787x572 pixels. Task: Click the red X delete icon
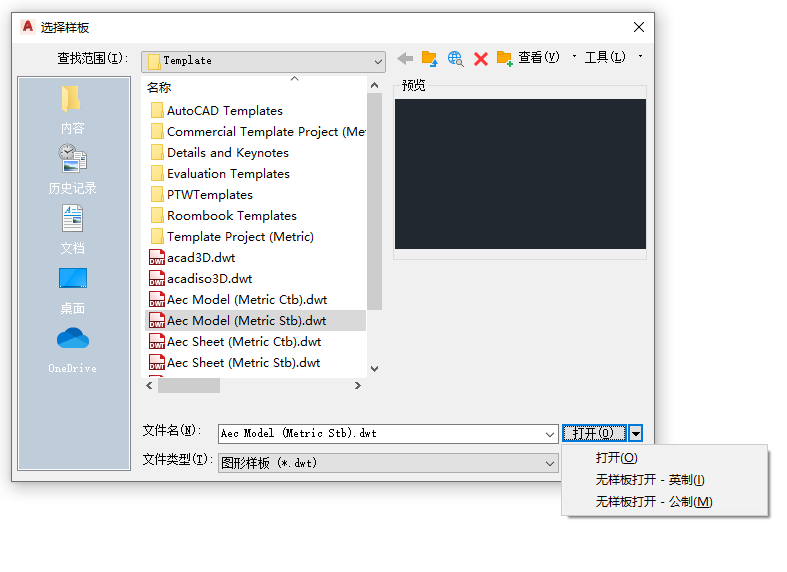tap(481, 59)
